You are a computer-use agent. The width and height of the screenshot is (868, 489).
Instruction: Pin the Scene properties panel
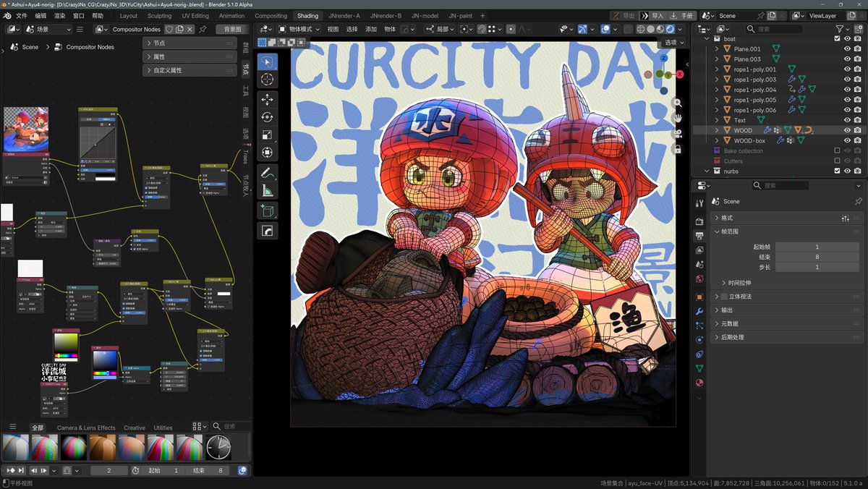point(859,201)
